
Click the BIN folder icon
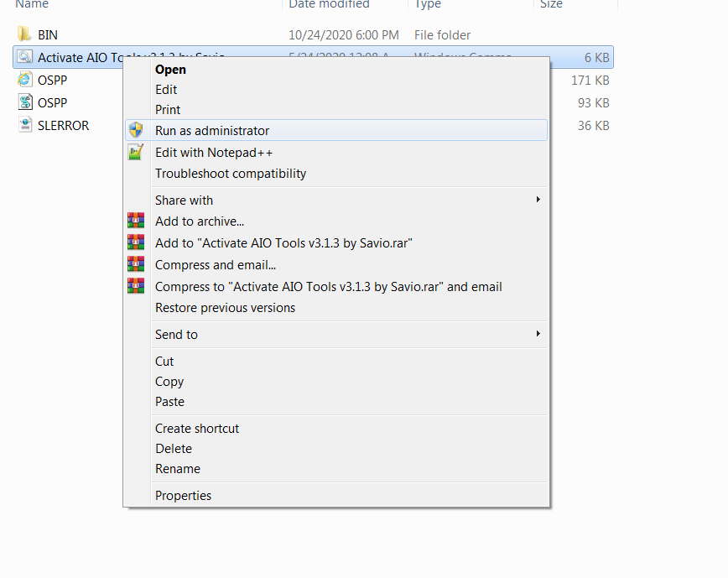point(24,35)
